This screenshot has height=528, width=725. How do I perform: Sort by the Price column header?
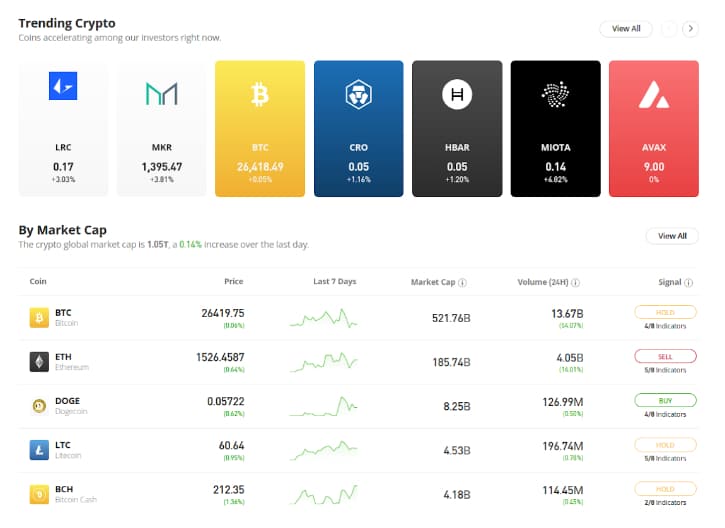[x=233, y=281]
